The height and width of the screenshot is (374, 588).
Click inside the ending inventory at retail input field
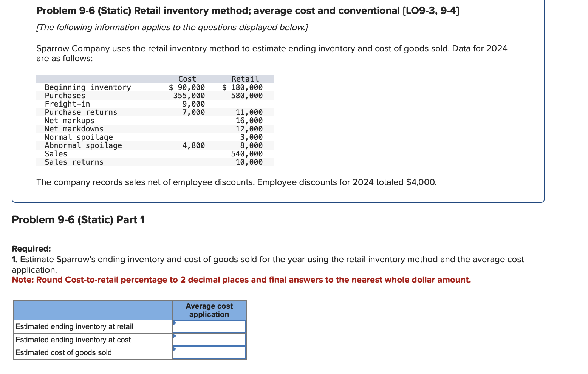click(210, 326)
